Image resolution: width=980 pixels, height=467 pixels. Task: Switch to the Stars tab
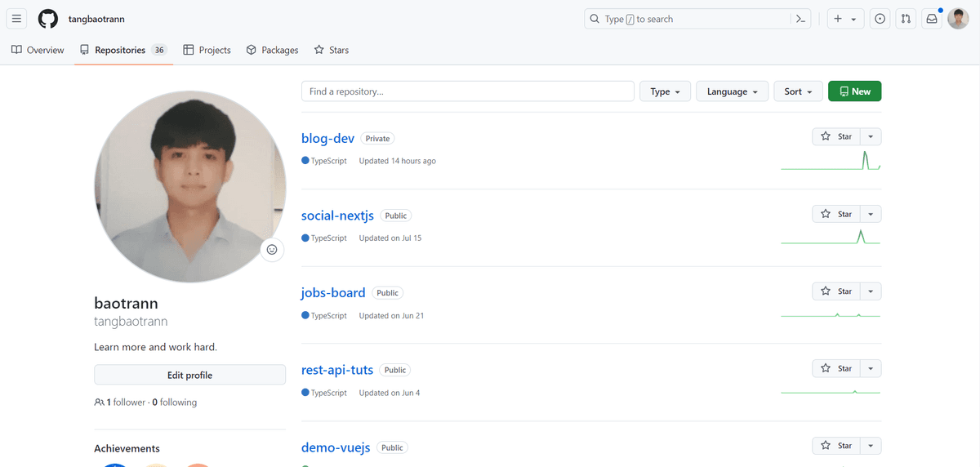point(332,50)
